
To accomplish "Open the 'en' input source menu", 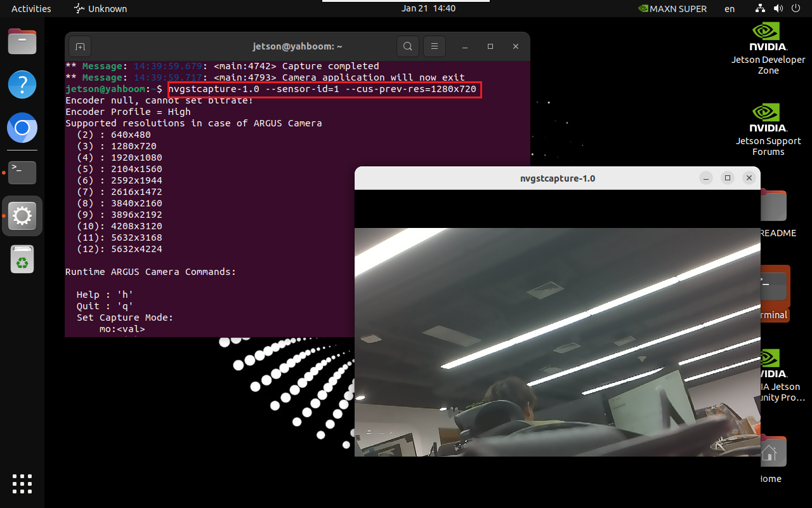I will point(730,9).
